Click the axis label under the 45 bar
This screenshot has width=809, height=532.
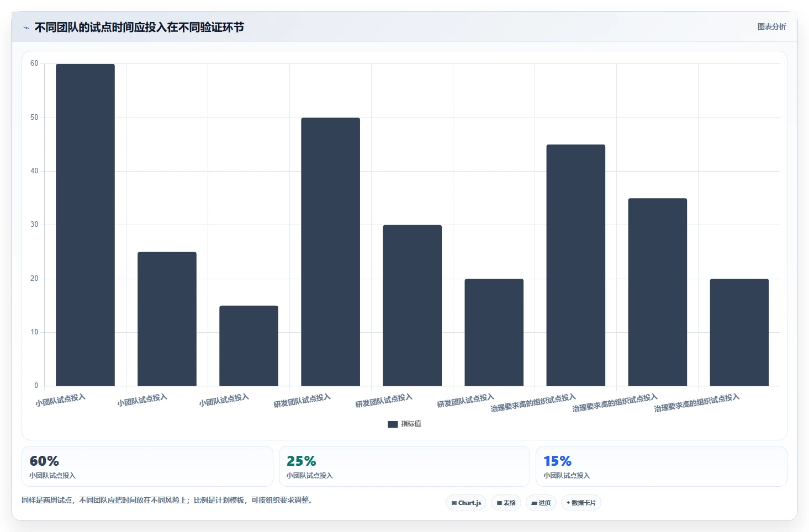pos(533,403)
